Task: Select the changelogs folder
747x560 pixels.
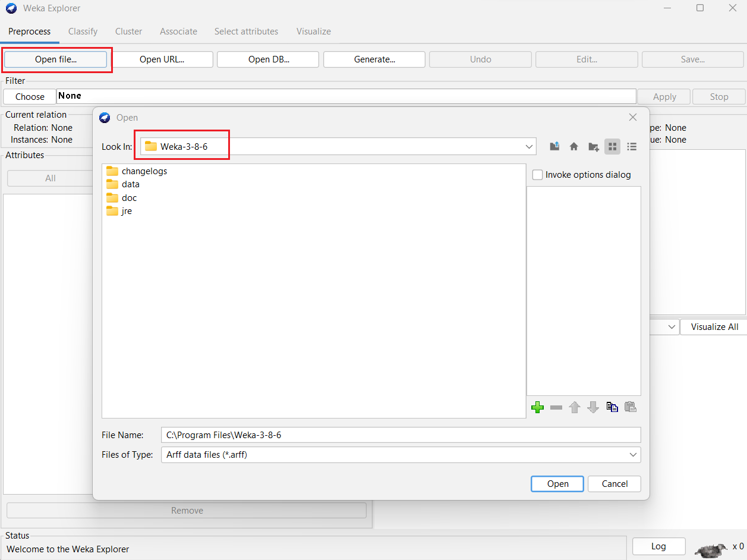Action: point(137,171)
